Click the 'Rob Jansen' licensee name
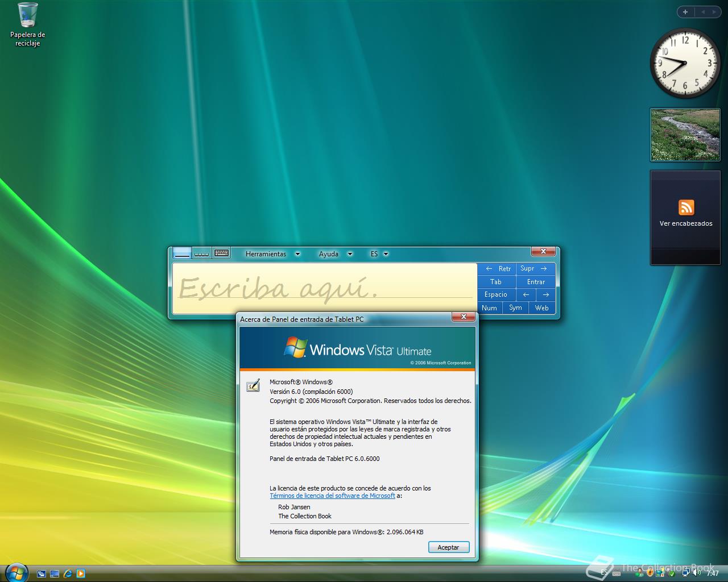The image size is (728, 582). [294, 507]
